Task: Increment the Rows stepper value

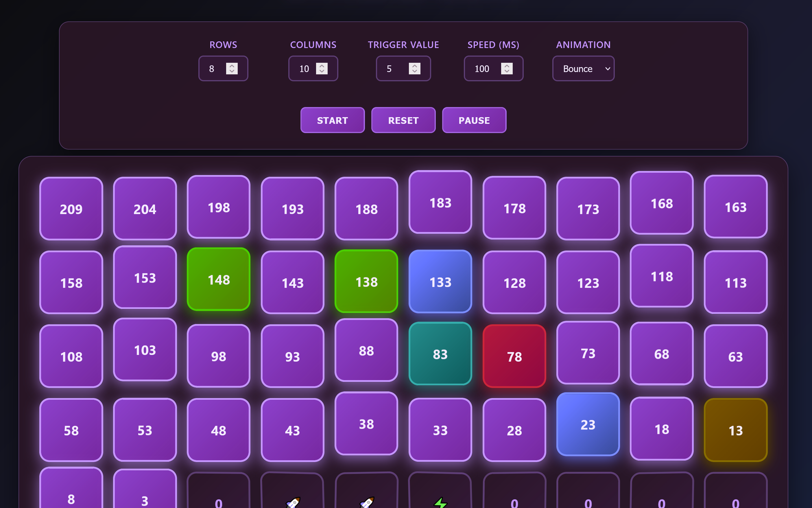Action: [x=232, y=66]
